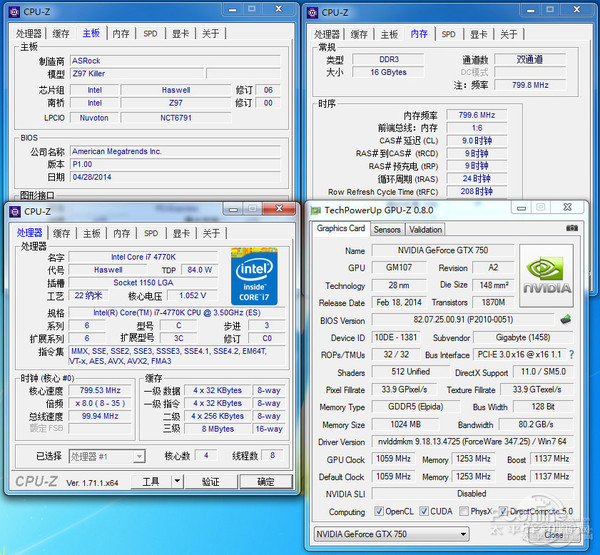The width and height of the screenshot is (600, 555).
Task: Click the GPU-Z title bar app icon
Action: [x=315, y=211]
